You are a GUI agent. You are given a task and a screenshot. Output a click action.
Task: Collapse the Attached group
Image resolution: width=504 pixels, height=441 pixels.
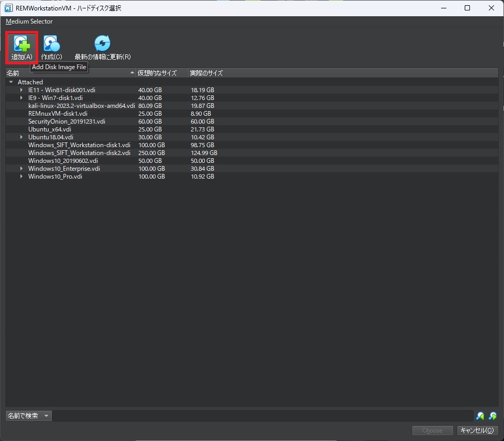[x=11, y=82]
